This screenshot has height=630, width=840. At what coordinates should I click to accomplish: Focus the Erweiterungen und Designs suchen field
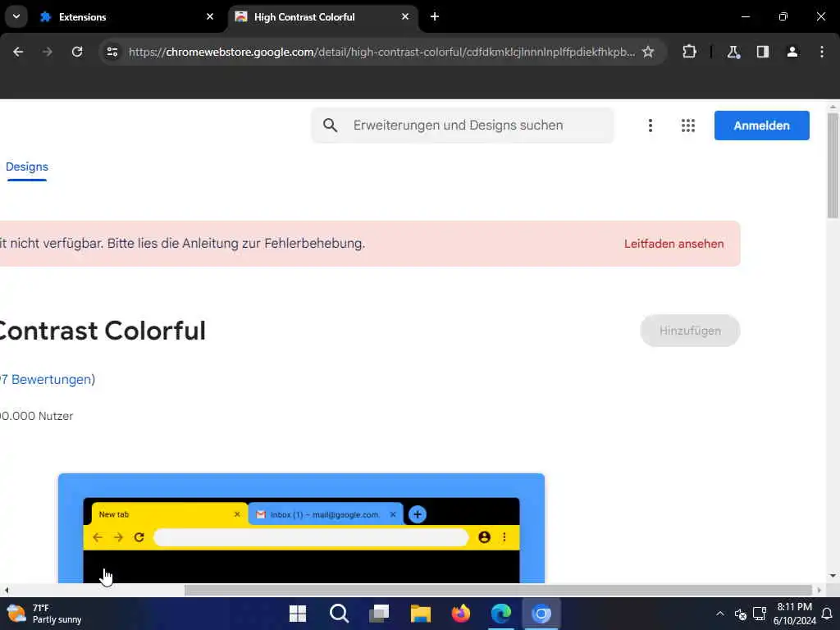[x=463, y=126]
